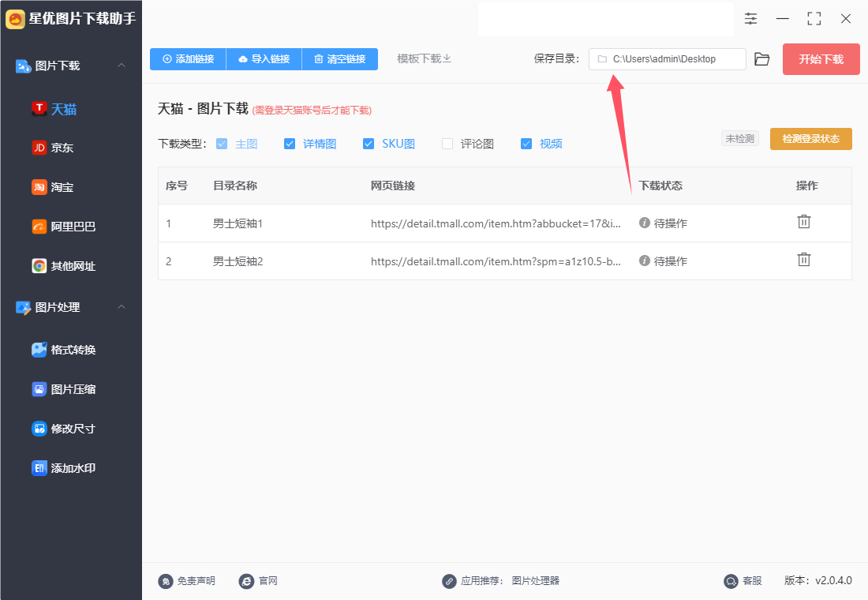Click the spm=a1z10.5 tmall link cell
868x600 pixels.
click(496, 261)
